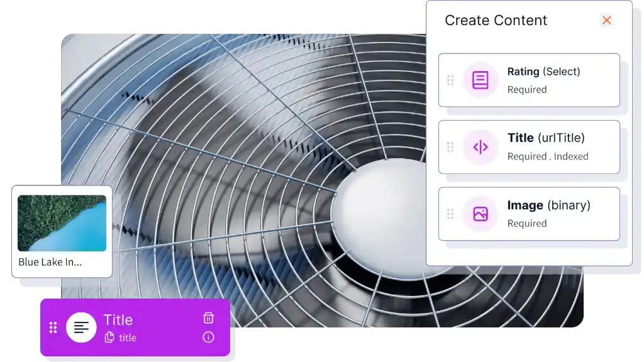Select the Title (urlTitle) field label
Viewport: 644px width, 362px height.
pos(546,138)
